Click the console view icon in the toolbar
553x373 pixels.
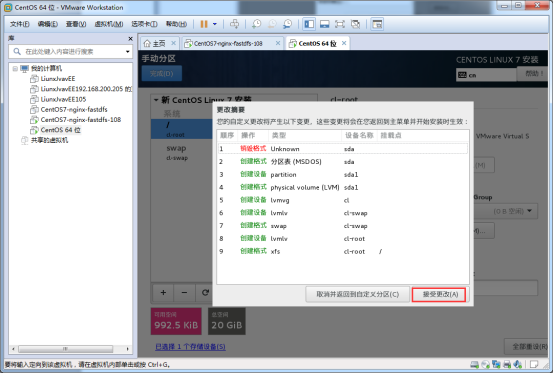pyautogui.click(x=377, y=24)
